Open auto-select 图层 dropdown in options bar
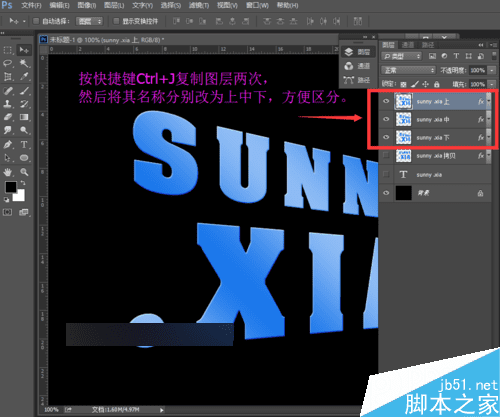The height and width of the screenshot is (417, 500). [89, 21]
